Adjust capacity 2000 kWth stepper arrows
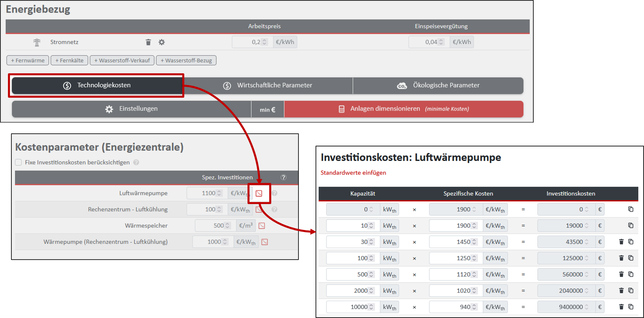The height and width of the screenshot is (318, 644). [x=371, y=291]
